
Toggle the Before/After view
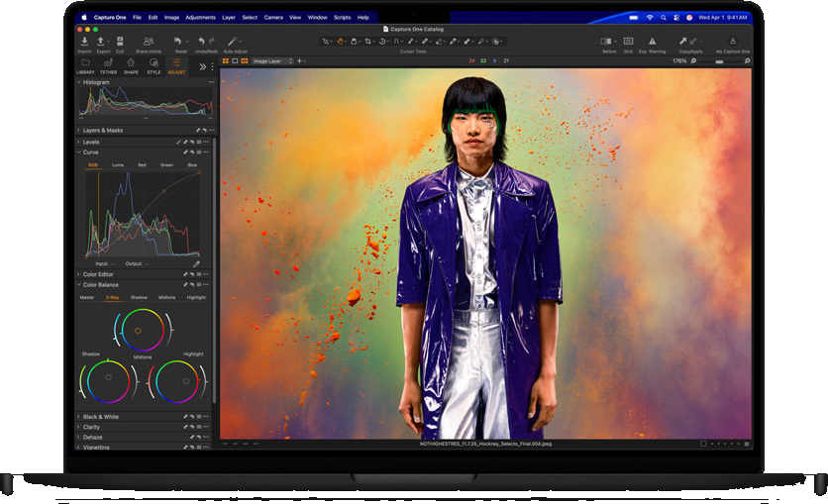tap(606, 42)
